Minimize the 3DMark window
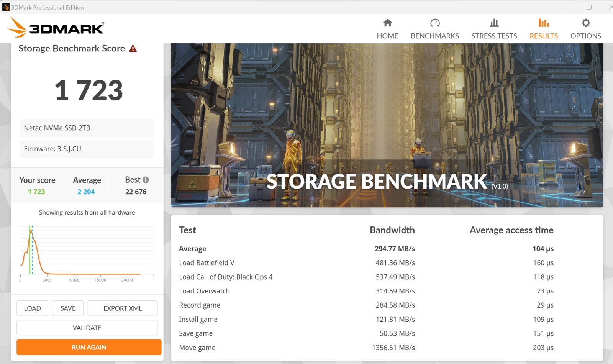613x364 pixels. tap(567, 7)
